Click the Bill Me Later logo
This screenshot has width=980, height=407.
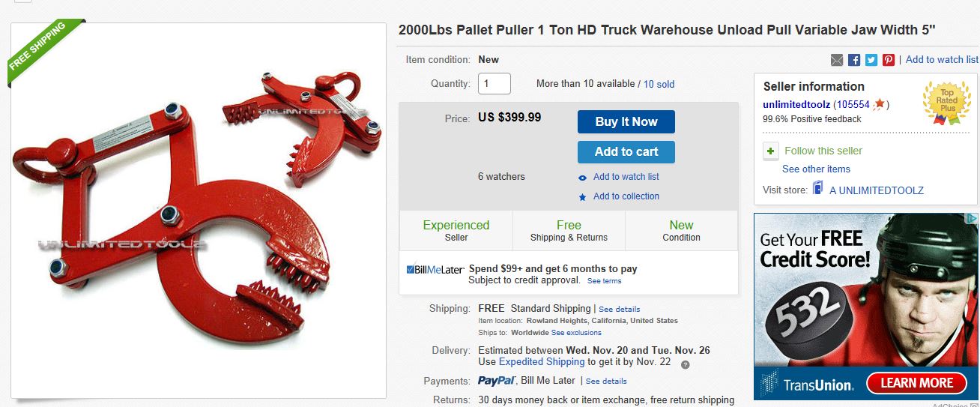click(435, 269)
